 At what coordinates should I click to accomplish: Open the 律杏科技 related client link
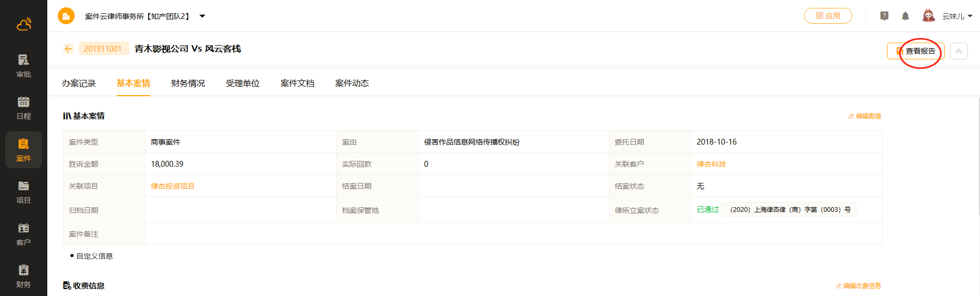711,164
